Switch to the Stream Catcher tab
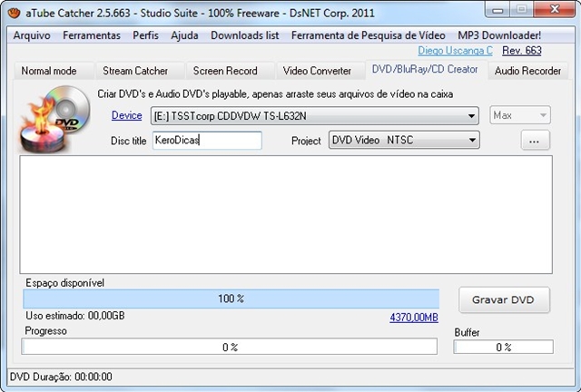The width and height of the screenshot is (581, 392). point(140,71)
